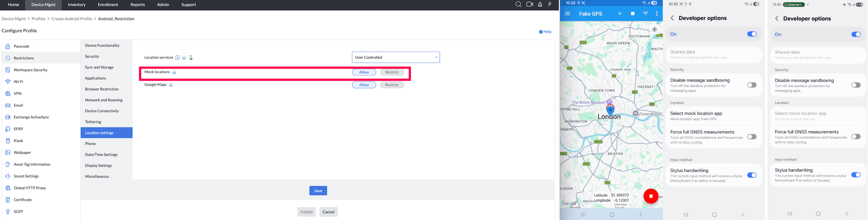Toggle Stylus handwriting on 10:25 screen

pyautogui.click(x=752, y=175)
